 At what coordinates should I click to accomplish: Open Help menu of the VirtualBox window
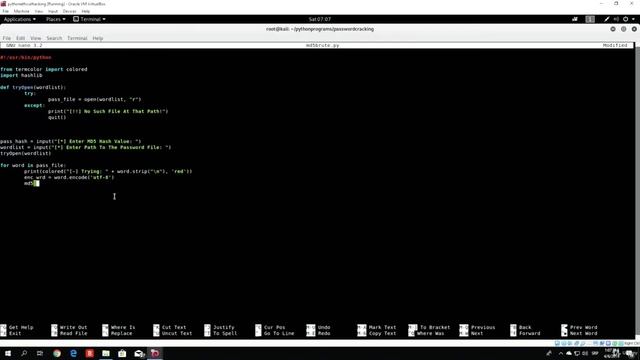[x=86, y=11]
